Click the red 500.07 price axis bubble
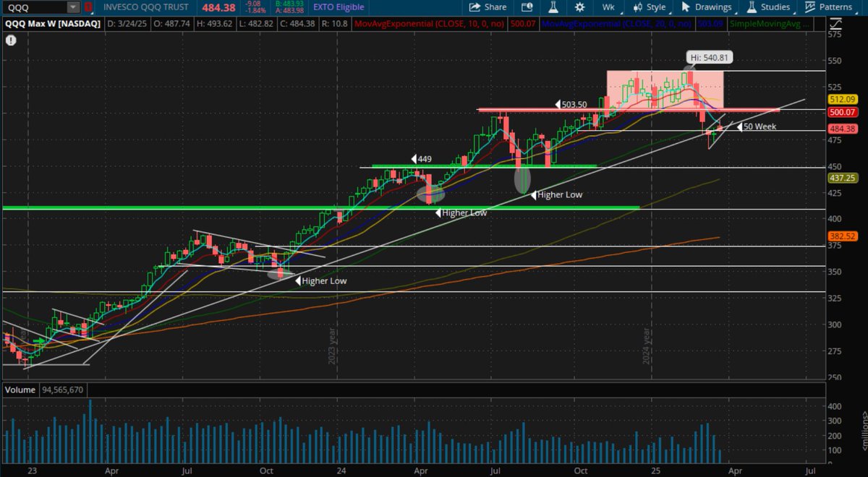 (843, 112)
